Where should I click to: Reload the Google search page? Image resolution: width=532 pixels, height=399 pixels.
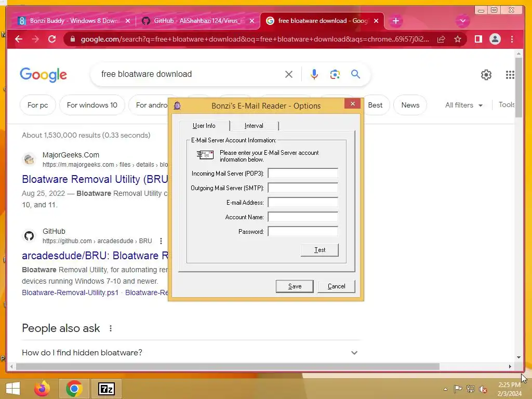[x=52, y=39]
